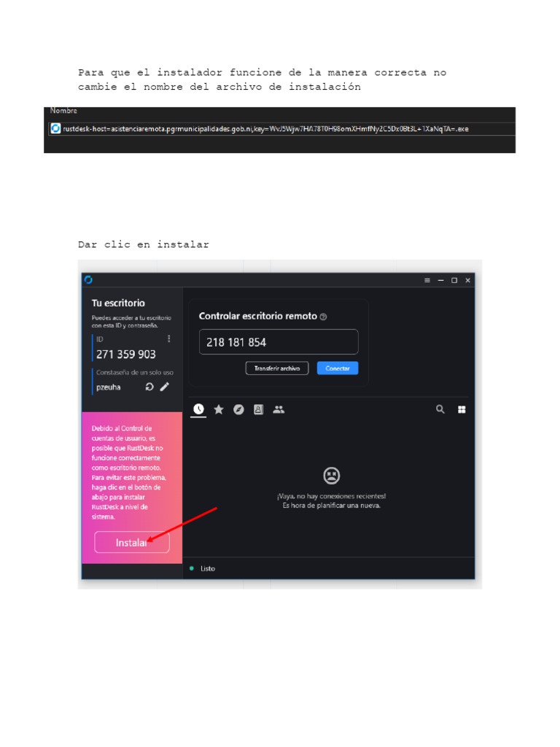Click help icon next to Controlar escritorio remoto
This screenshot has width=560, height=747.
323,317
